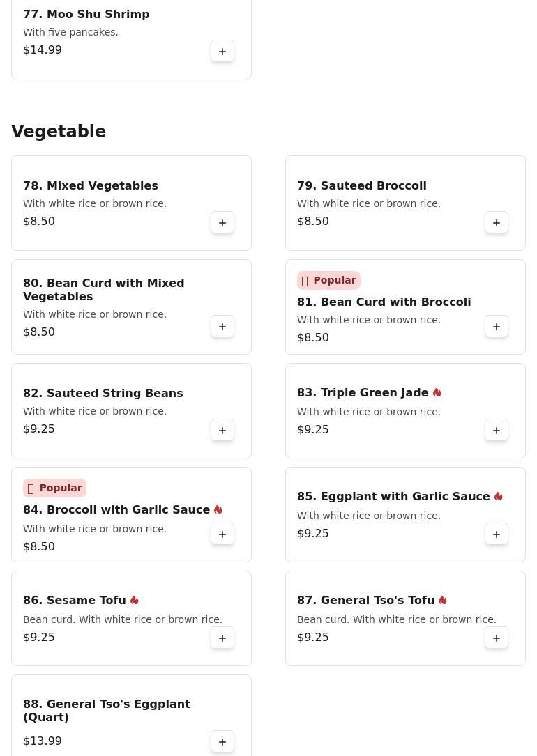Click Popular badge on Broccoli Garlic Sauce
This screenshot has width=537, height=756.
(54, 488)
